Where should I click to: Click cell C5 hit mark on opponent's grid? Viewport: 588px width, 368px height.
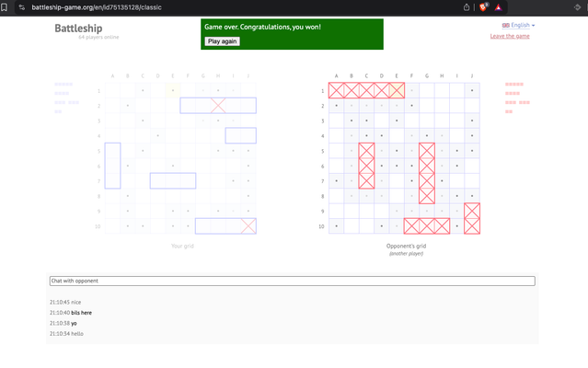366,151
